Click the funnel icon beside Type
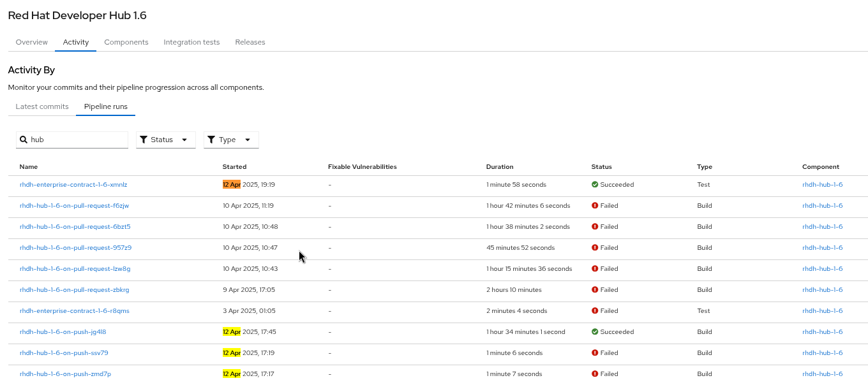This screenshot has width=868, height=385. coord(211,140)
